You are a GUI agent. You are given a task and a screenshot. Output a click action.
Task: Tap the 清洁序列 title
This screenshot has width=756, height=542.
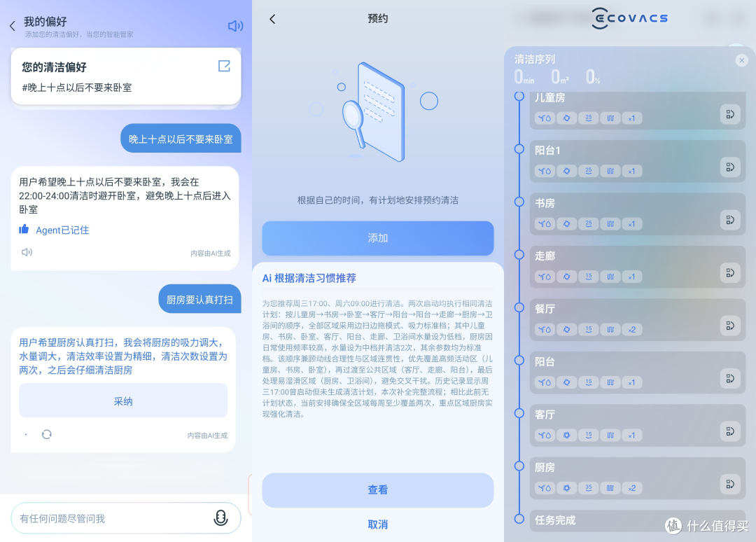(535, 60)
